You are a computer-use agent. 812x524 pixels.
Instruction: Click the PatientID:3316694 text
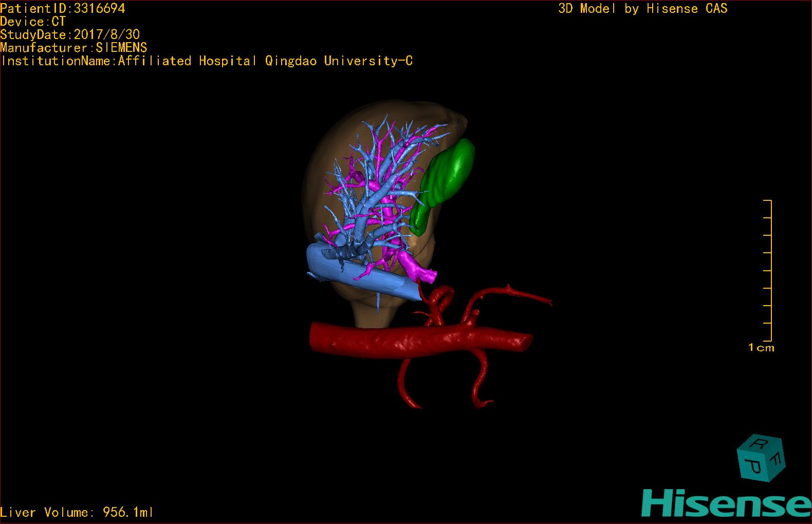(x=62, y=8)
